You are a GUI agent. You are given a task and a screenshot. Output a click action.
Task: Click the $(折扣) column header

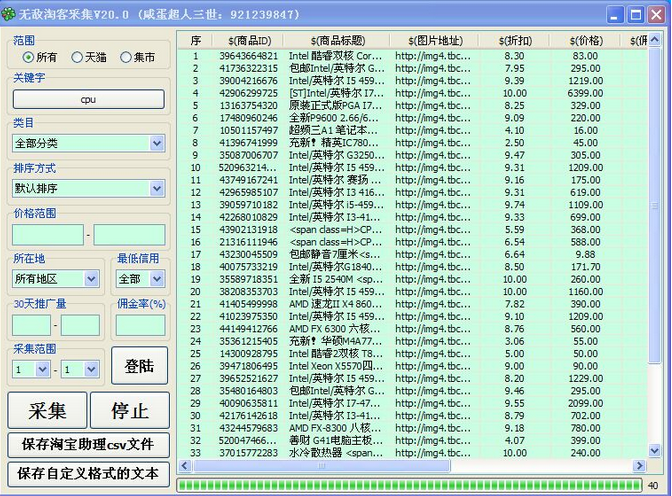click(515, 41)
